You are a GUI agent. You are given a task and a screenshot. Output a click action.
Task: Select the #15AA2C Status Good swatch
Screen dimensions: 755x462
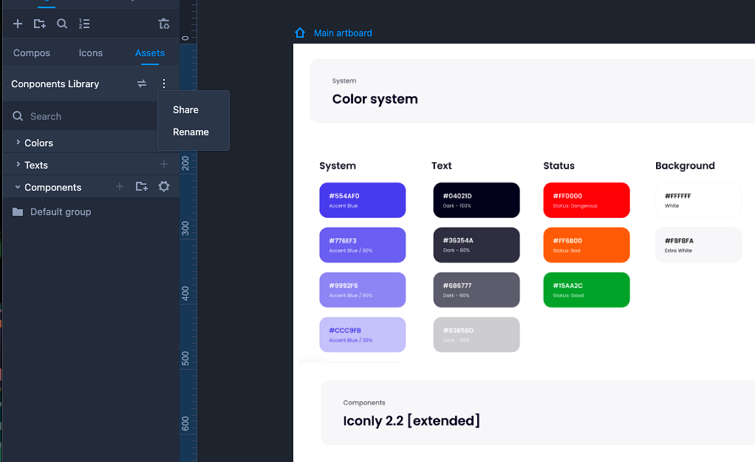(586, 290)
